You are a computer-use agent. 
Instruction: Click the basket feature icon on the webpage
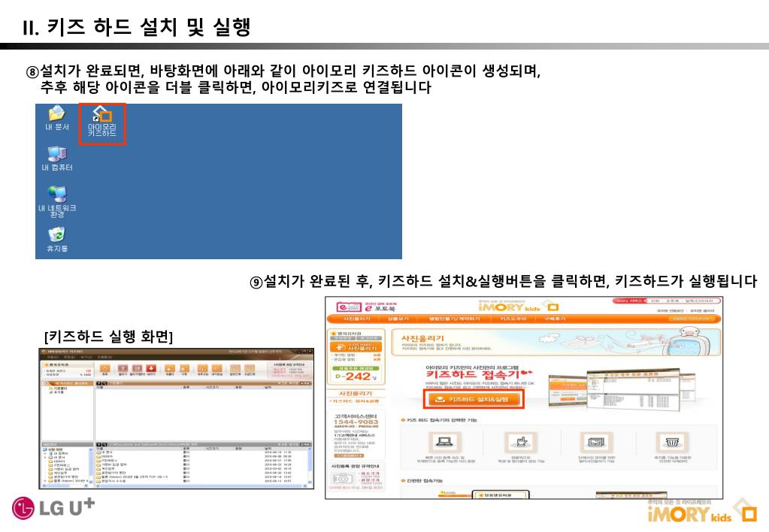pyautogui.click(x=672, y=443)
